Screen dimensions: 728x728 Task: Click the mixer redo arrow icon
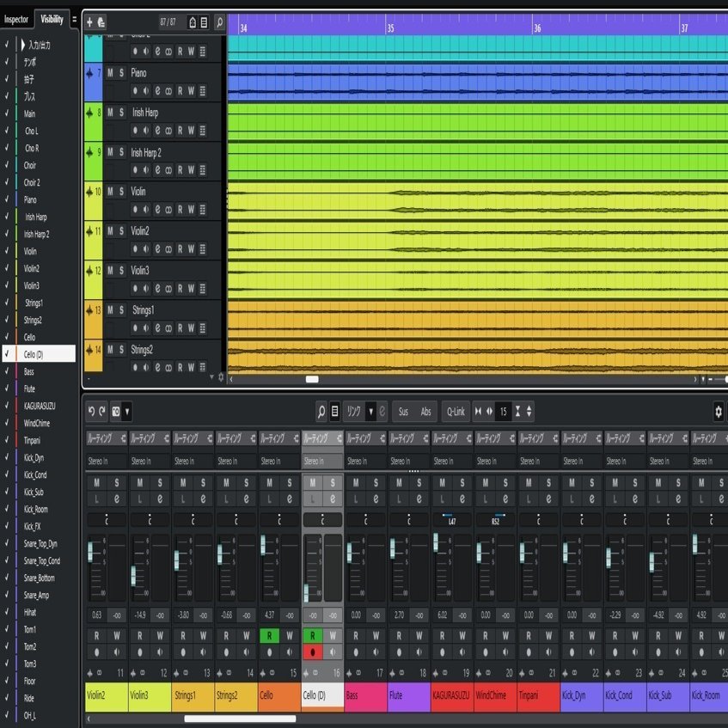coord(101,411)
